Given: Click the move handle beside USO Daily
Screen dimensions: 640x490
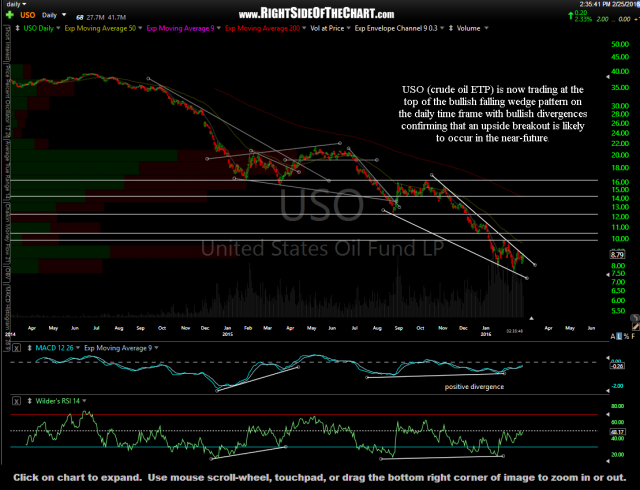Looking at the screenshot, I should pos(18,29).
